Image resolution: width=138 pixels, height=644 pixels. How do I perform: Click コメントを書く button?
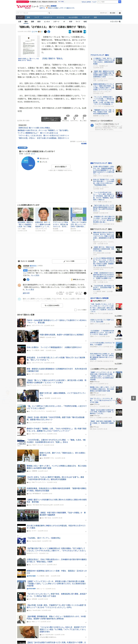69,261
